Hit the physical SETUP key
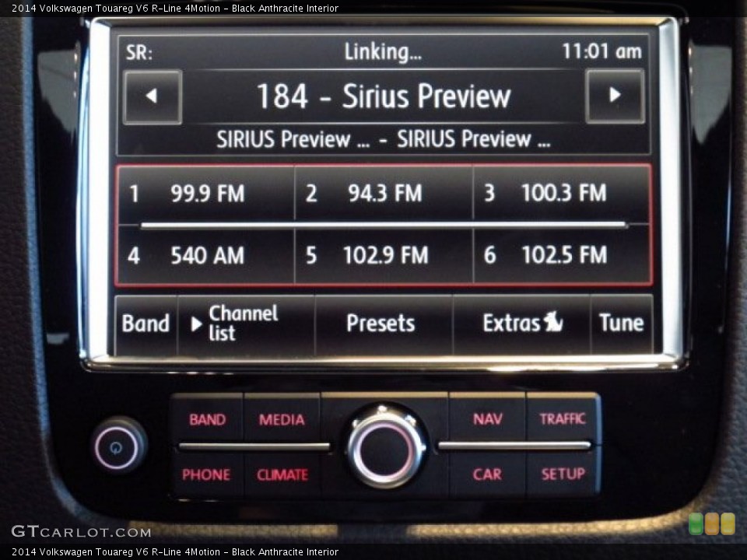 pyautogui.click(x=563, y=474)
